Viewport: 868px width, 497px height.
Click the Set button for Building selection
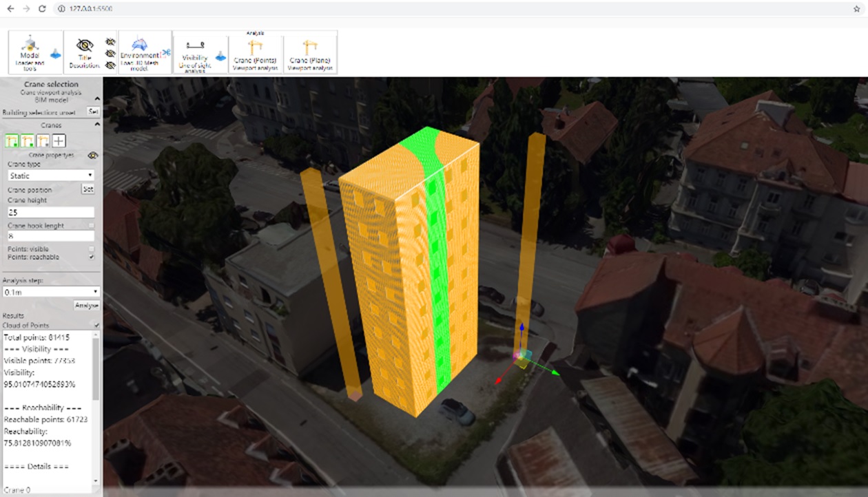point(93,112)
